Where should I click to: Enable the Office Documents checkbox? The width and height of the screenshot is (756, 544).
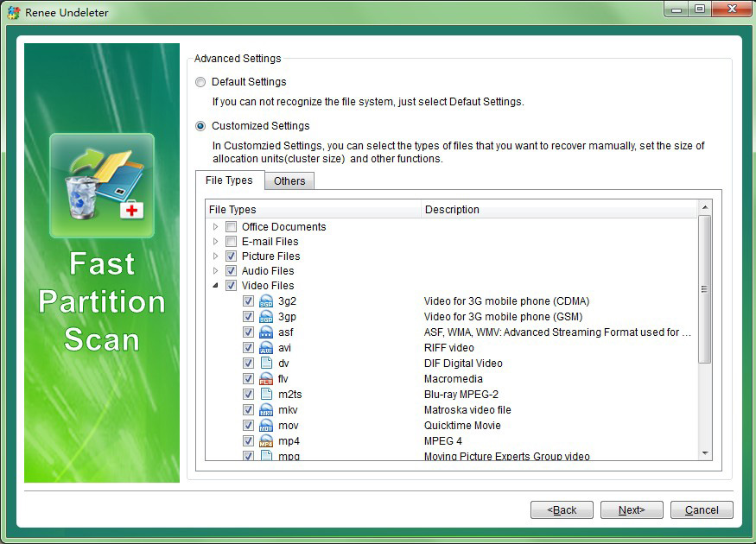click(x=231, y=227)
